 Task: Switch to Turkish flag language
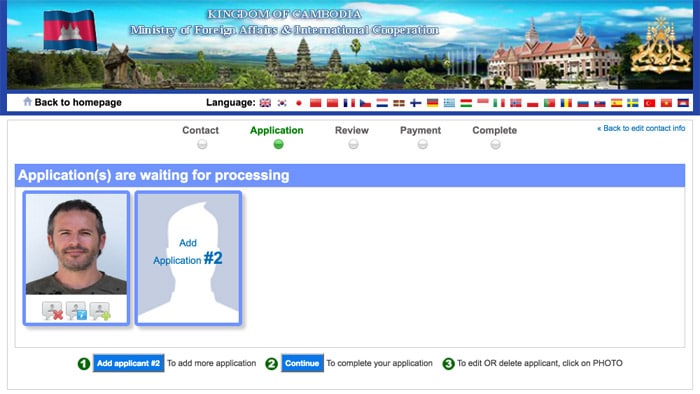click(650, 103)
